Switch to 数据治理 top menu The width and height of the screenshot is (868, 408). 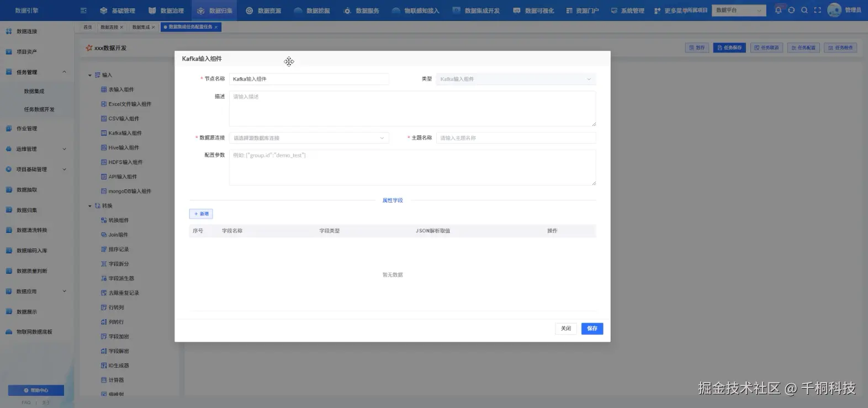pos(166,10)
